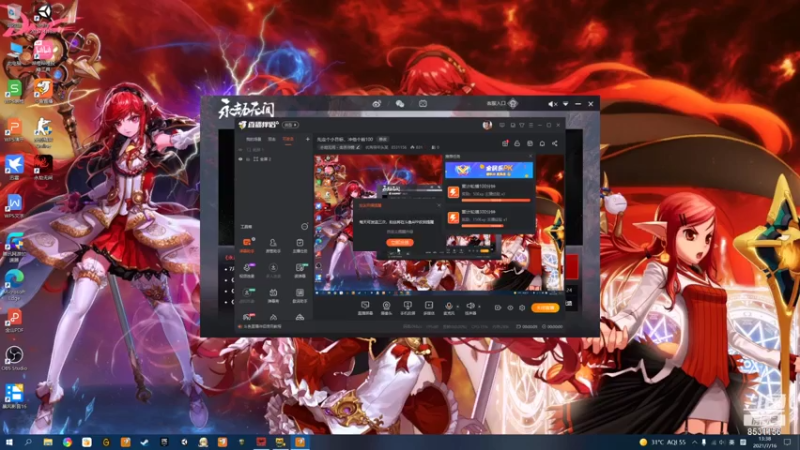Open the toolbox settings circle icon
The width and height of the screenshot is (800, 450).
point(305,226)
